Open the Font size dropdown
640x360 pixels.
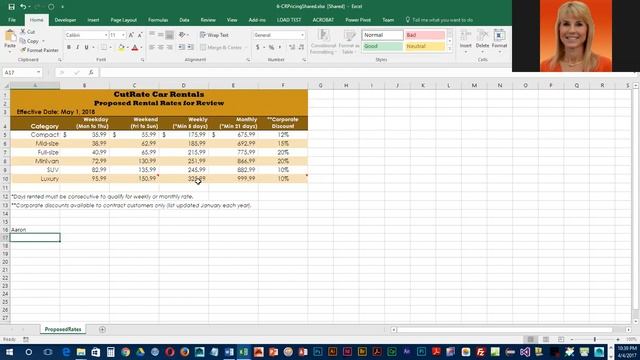(123, 35)
